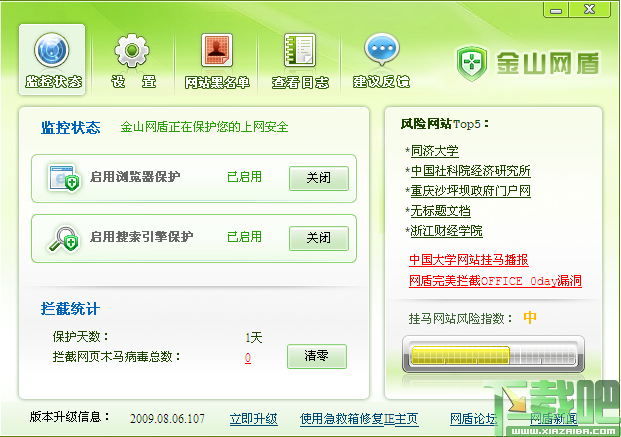This screenshot has height=437, width=621.
Task: Click the 已启用 status for browser protection
Action: pyautogui.click(x=244, y=177)
